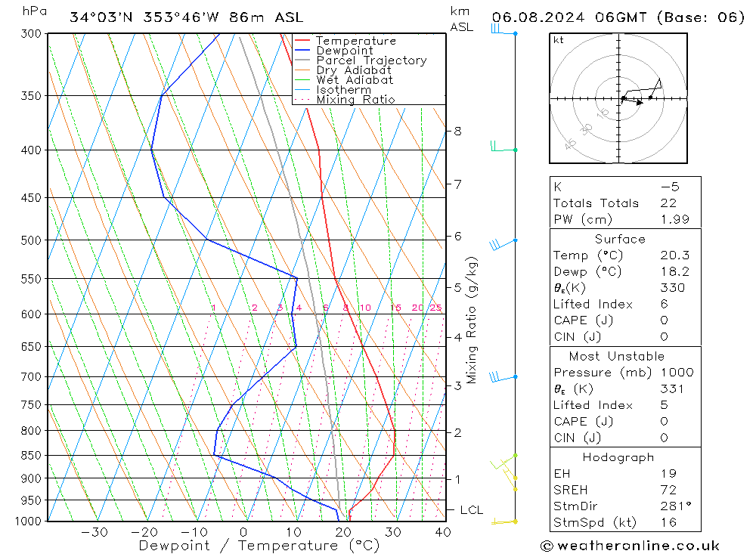This screenshot has height=554, width=756.
Task: Click the wind barb at 700 hPa
Action: [503, 377]
